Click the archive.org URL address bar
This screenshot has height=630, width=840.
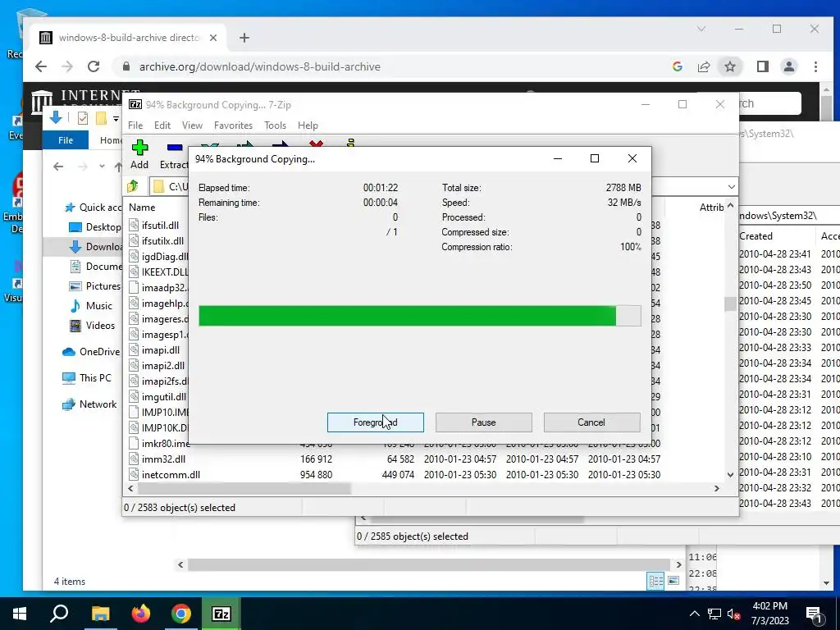click(x=260, y=67)
